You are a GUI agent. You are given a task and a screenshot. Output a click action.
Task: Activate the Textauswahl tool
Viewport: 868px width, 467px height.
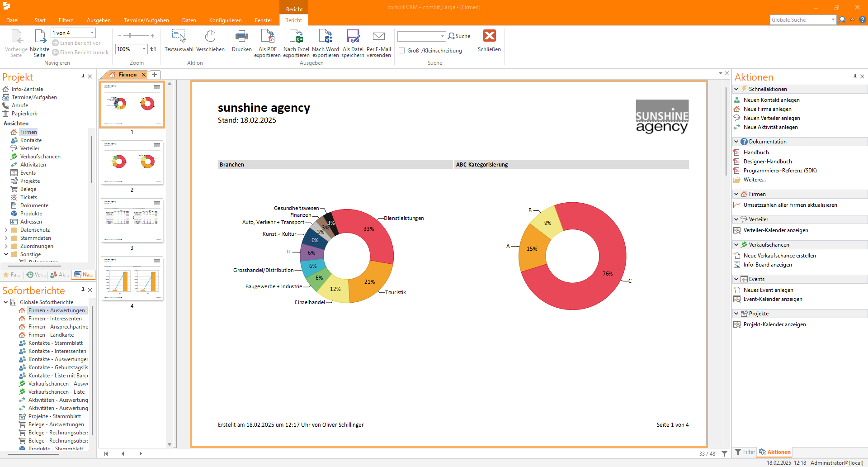tap(179, 36)
